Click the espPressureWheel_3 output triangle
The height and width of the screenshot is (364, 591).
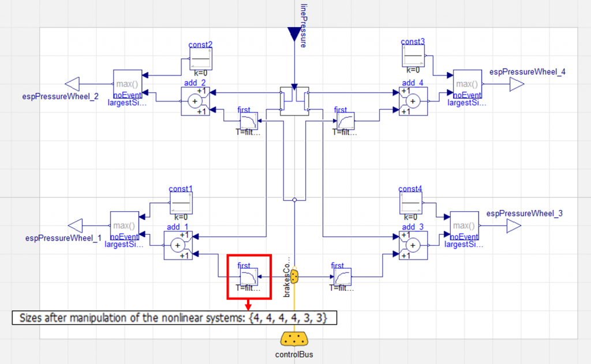point(514,226)
